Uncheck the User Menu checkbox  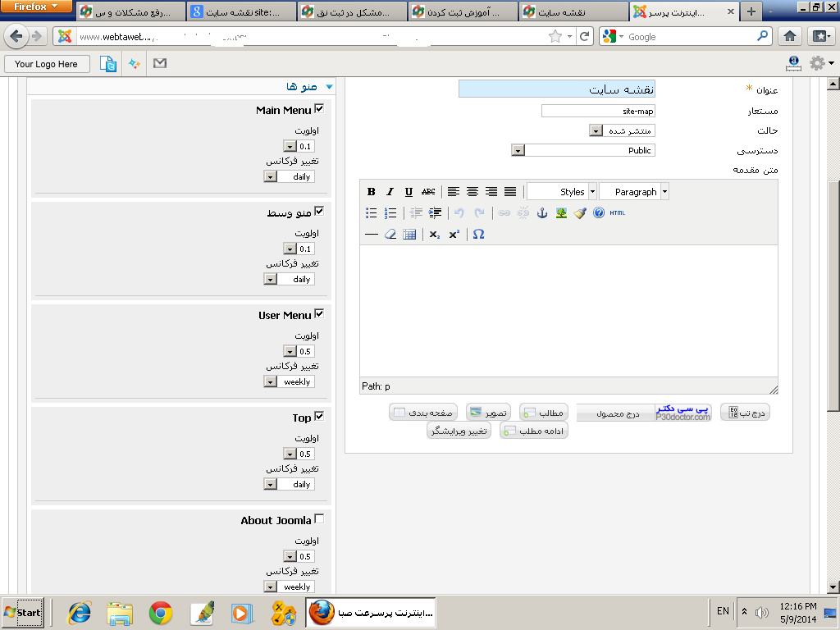pyautogui.click(x=319, y=314)
